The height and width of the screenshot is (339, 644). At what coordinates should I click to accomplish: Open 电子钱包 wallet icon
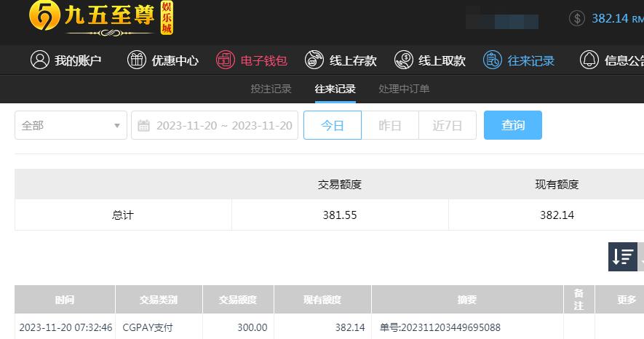(x=226, y=60)
